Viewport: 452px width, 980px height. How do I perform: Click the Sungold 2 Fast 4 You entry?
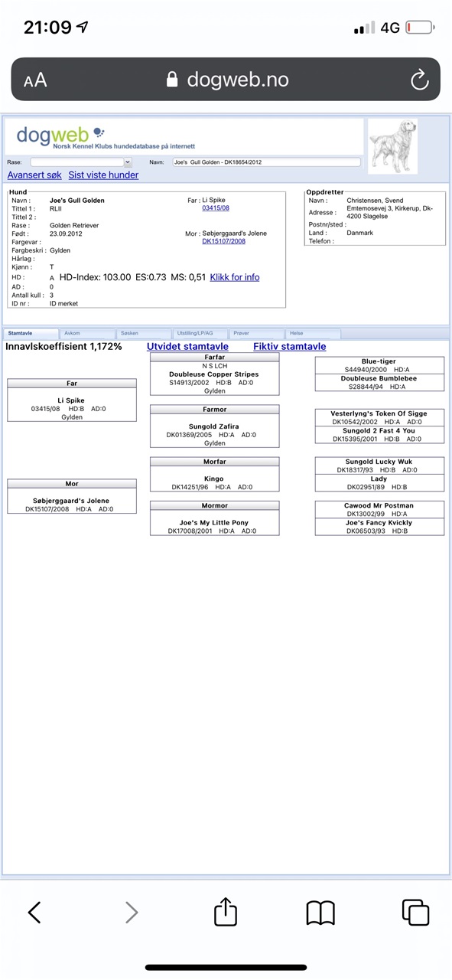point(379,431)
